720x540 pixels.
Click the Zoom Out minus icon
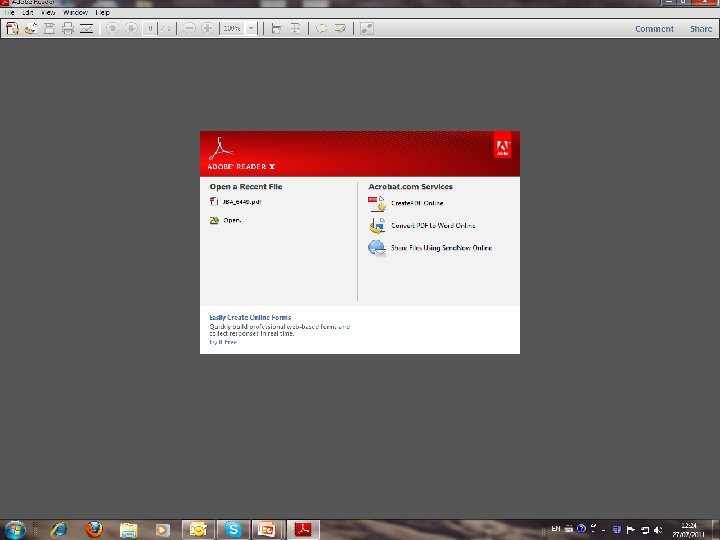[189, 28]
